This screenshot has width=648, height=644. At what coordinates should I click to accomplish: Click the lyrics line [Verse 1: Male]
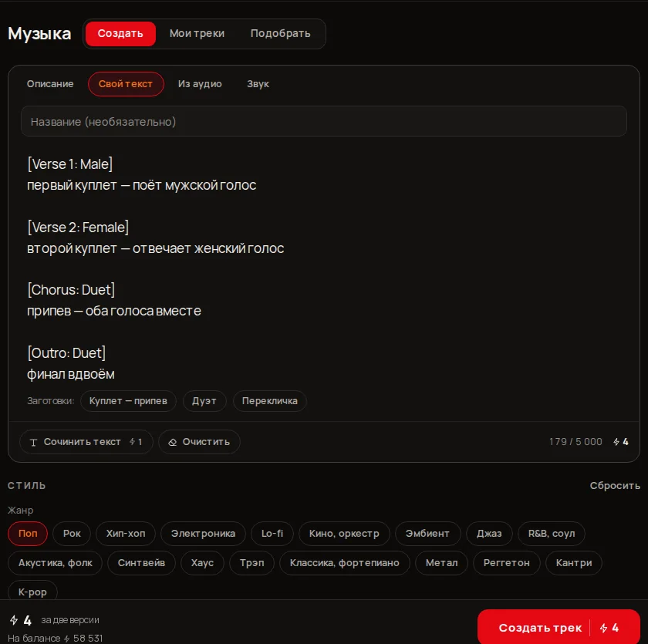(x=70, y=164)
